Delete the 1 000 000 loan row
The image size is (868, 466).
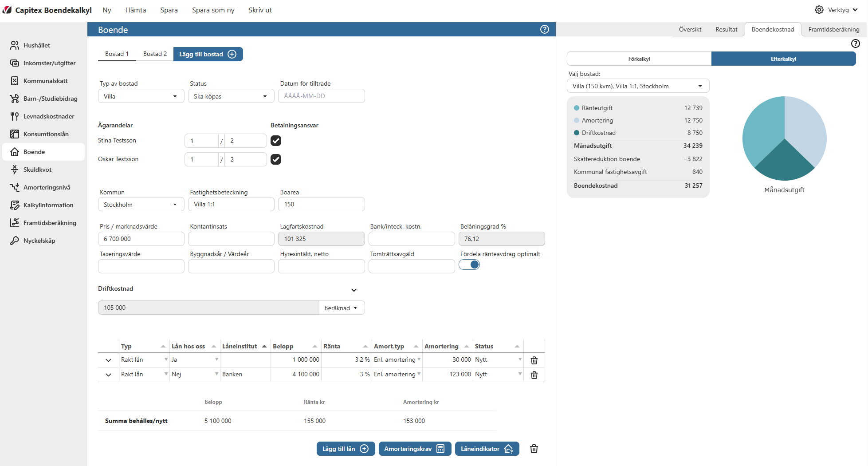point(534,360)
